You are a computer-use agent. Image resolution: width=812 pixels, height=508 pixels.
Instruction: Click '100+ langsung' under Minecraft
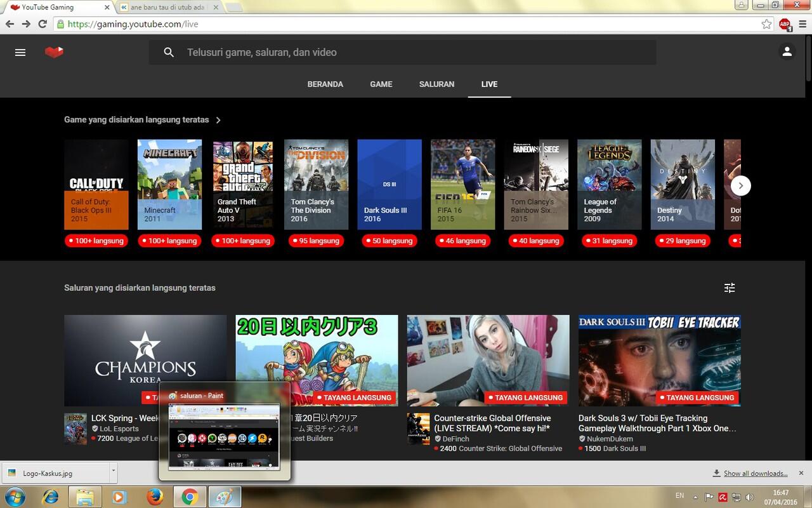(169, 241)
